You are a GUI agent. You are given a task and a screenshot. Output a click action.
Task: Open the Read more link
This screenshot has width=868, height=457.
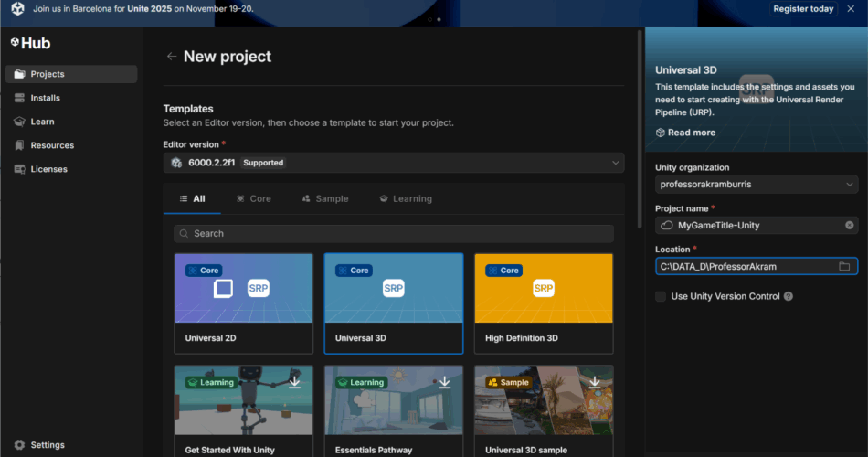[x=685, y=133]
